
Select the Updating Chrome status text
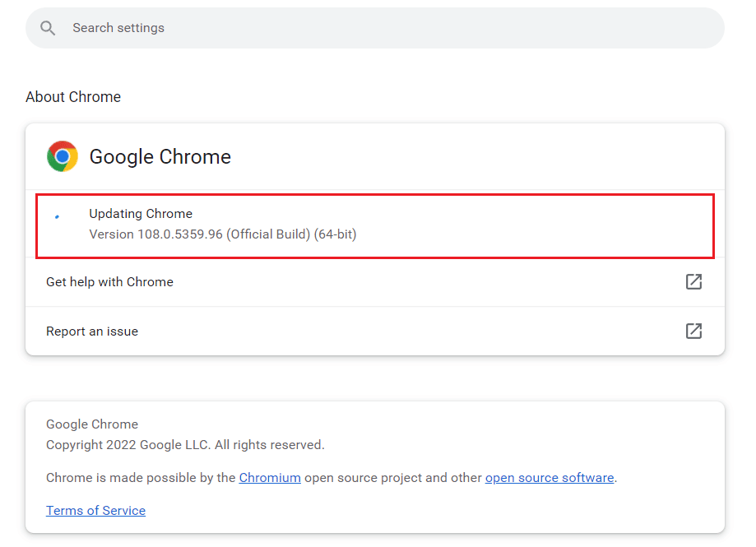pos(141,214)
